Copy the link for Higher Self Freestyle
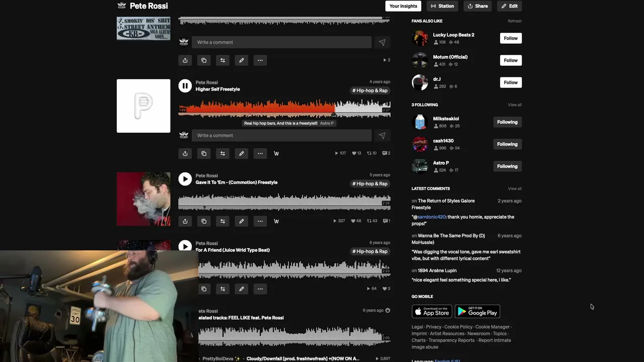The height and width of the screenshot is (362, 644). [x=204, y=153]
